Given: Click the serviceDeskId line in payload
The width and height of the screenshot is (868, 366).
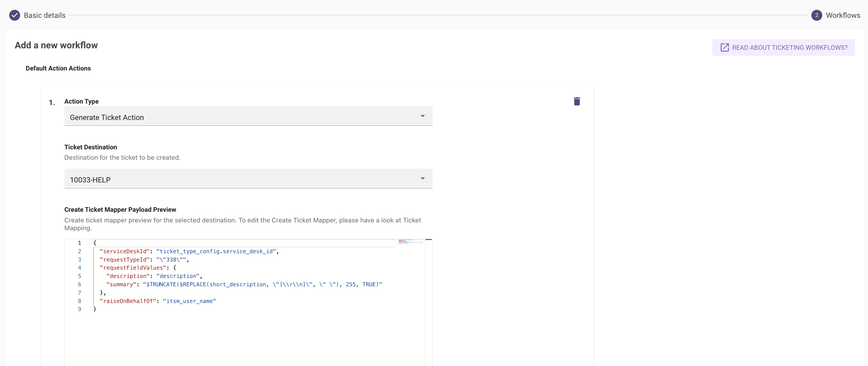Looking at the screenshot, I should pos(189,251).
